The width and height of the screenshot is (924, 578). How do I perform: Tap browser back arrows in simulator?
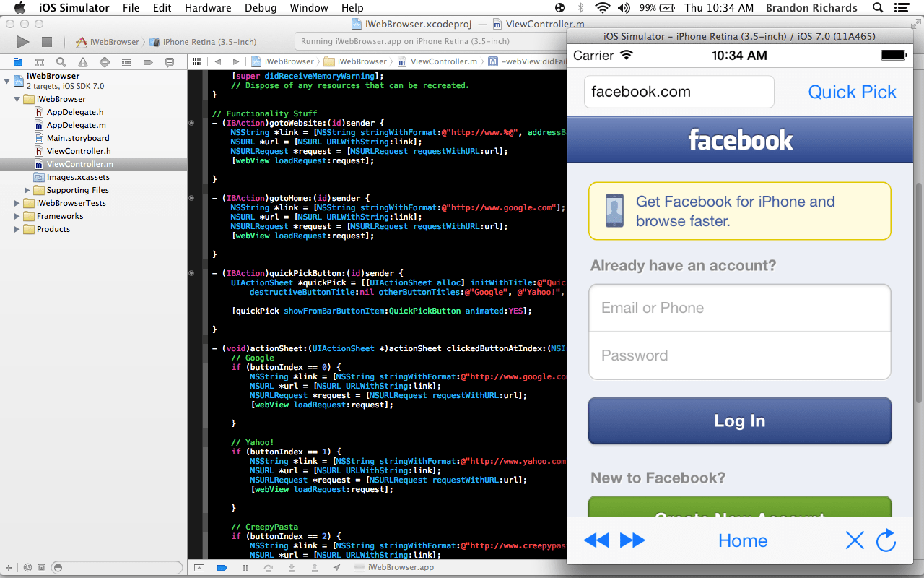point(596,540)
